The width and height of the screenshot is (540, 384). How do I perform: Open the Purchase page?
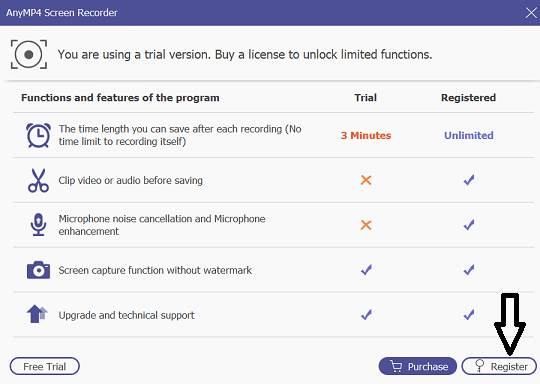coord(418,366)
